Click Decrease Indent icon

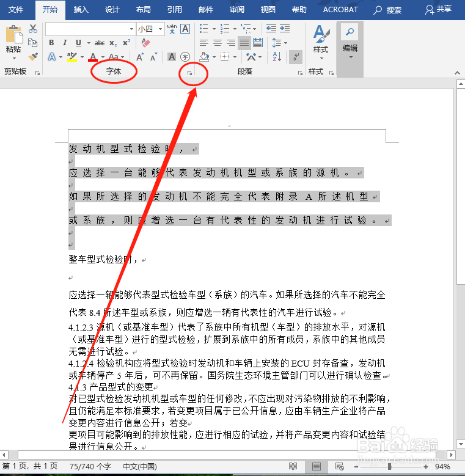[x=271, y=29]
